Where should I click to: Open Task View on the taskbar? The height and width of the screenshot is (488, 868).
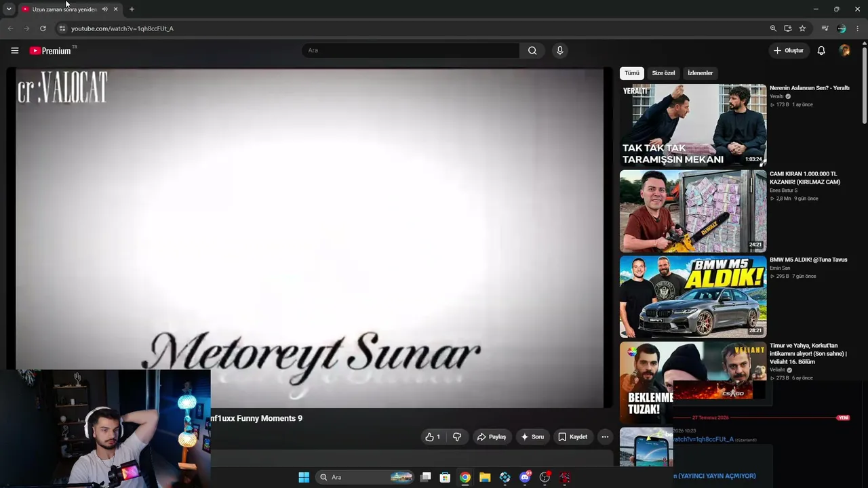426,477
